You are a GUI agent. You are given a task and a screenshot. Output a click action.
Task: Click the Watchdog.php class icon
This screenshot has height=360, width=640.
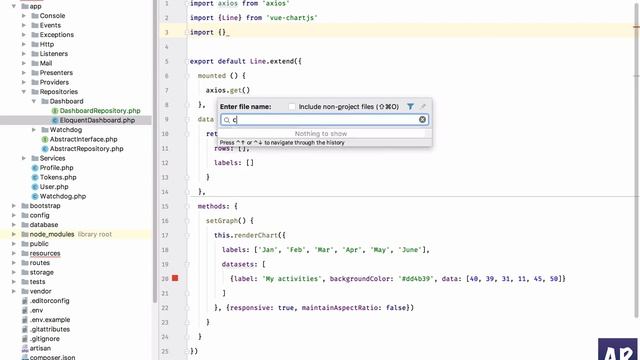[x=35, y=196]
